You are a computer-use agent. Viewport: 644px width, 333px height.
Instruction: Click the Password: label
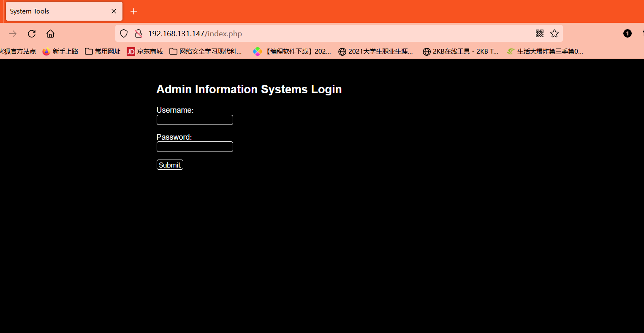[x=174, y=137]
